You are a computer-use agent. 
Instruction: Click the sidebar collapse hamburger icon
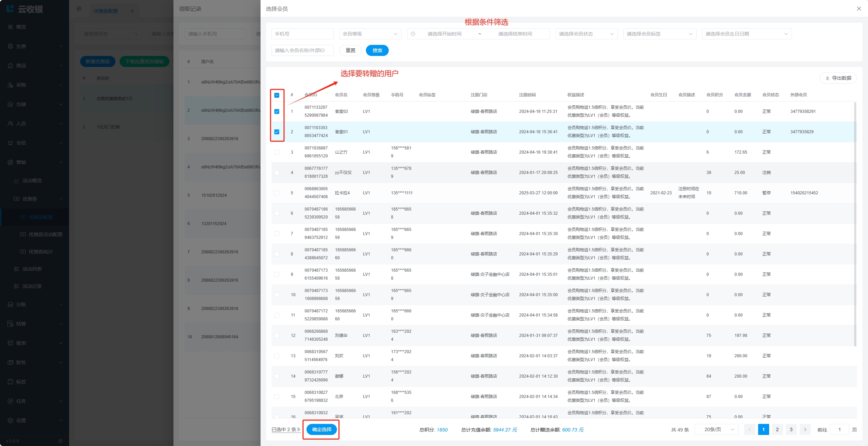tap(79, 9)
